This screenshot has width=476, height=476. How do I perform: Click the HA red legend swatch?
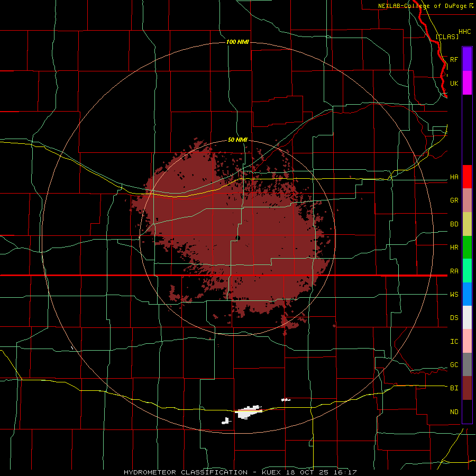click(x=467, y=177)
